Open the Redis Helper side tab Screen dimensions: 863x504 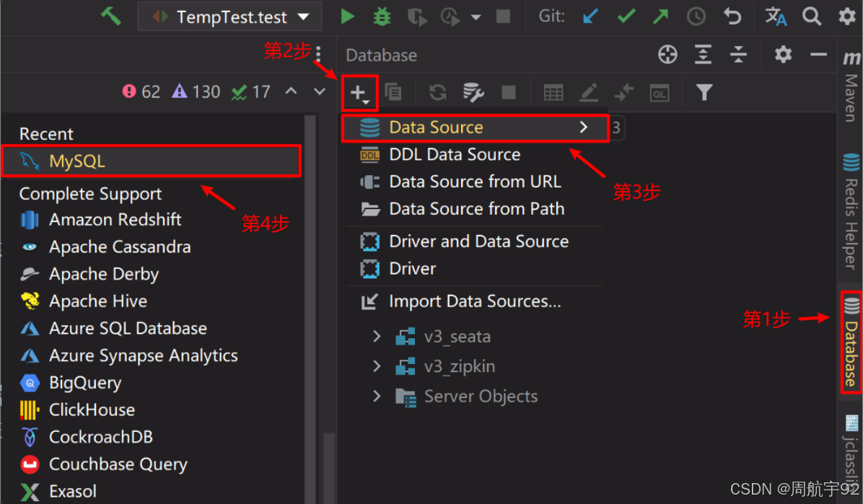click(x=851, y=213)
